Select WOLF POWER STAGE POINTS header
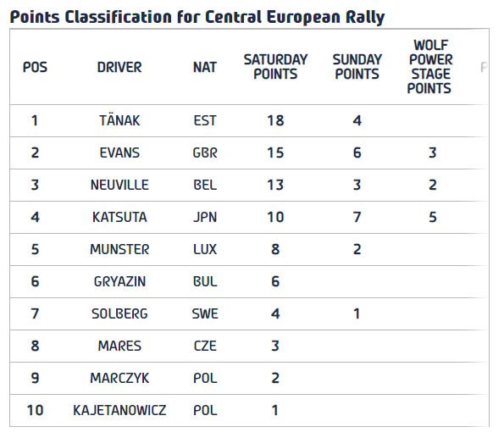 pos(430,67)
